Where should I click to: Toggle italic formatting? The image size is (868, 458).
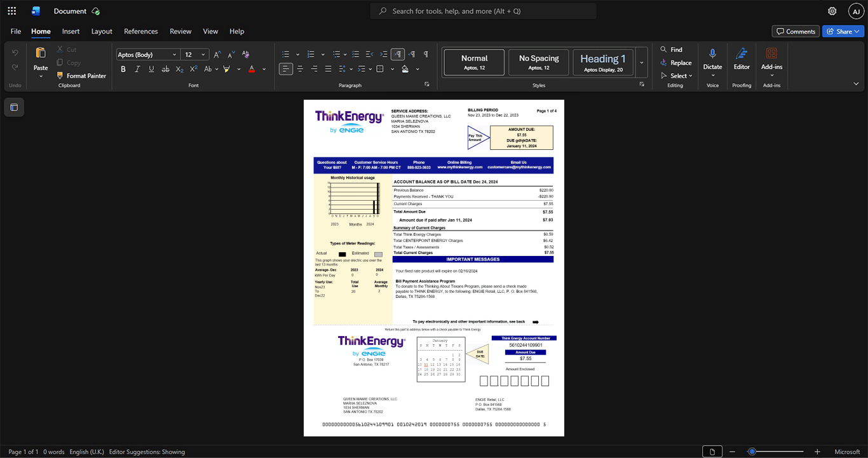(x=137, y=69)
